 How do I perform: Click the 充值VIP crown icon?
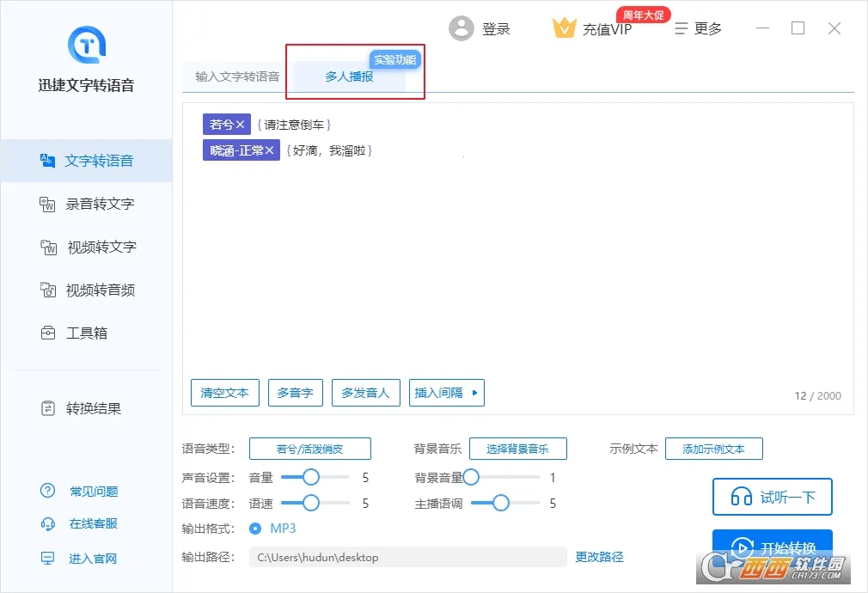(564, 28)
